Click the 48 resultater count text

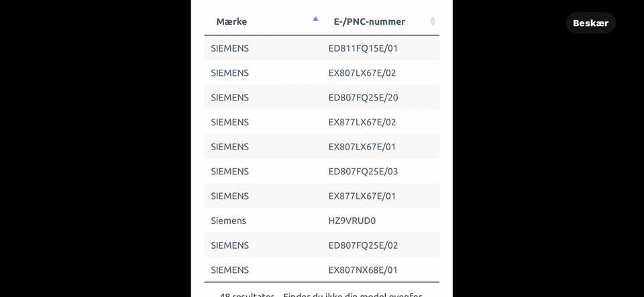pos(247,294)
